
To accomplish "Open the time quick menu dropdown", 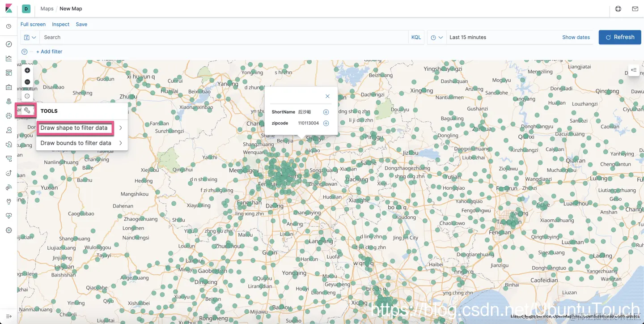I will [x=437, y=37].
